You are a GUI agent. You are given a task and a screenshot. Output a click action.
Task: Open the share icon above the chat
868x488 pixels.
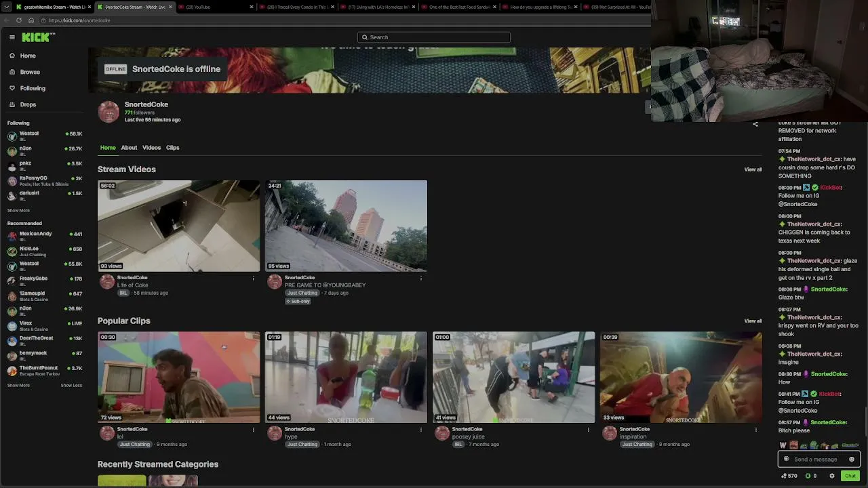click(x=755, y=124)
